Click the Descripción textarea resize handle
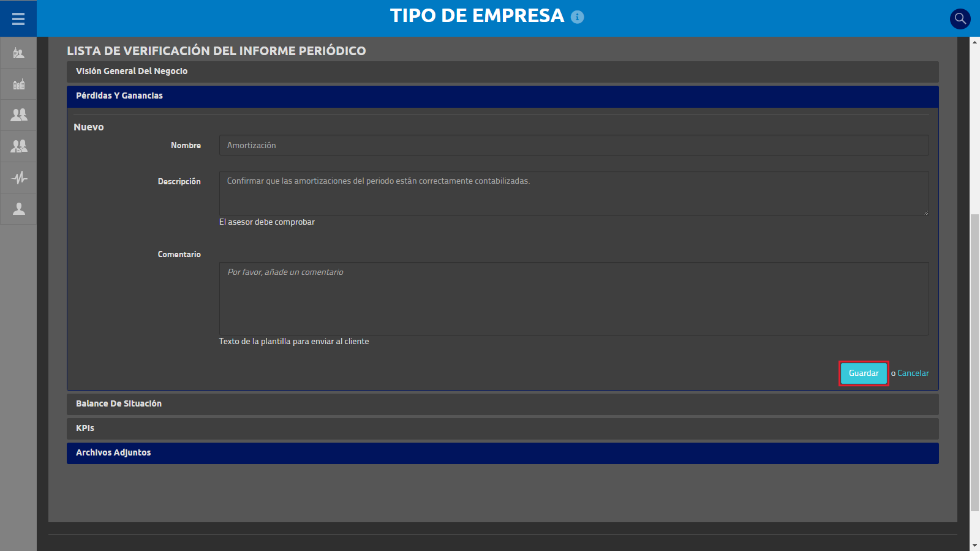 [x=925, y=212]
